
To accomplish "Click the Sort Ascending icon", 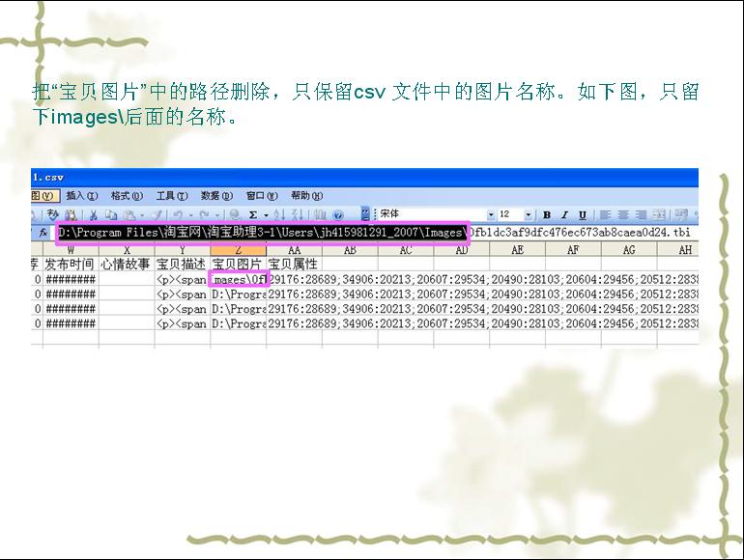I will (x=279, y=214).
